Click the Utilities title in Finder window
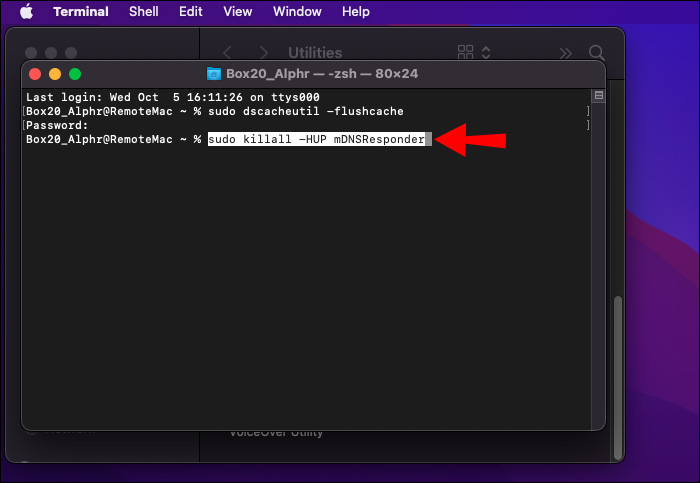The image size is (700, 483). pyautogui.click(x=315, y=53)
